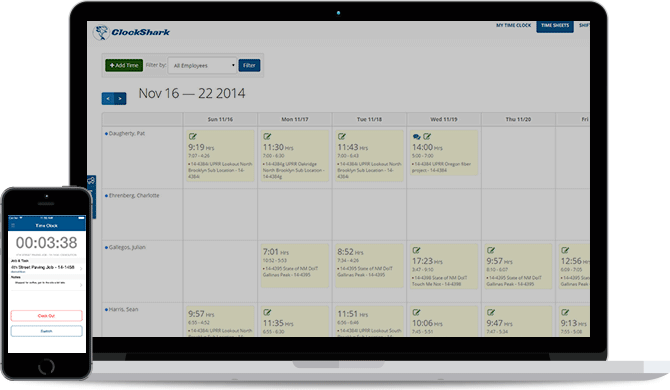The height and width of the screenshot is (390, 670).
Task: Edit Sean Harris' Monday 11:35 entry icon
Action: (x=267, y=312)
